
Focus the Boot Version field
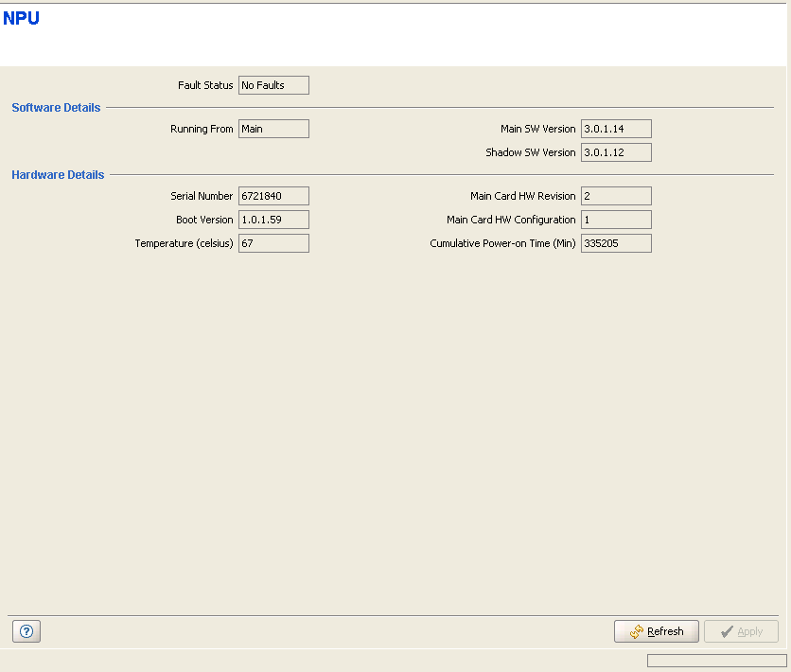[x=273, y=220]
